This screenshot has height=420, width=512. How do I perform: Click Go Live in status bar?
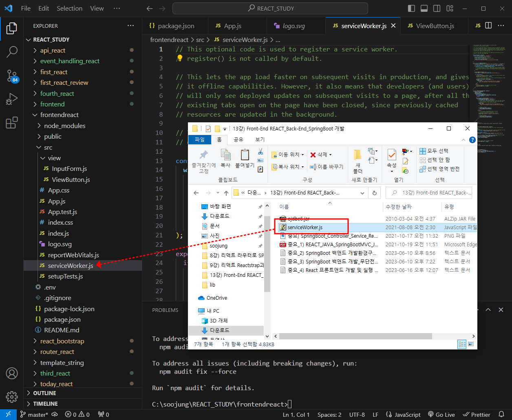(441, 414)
